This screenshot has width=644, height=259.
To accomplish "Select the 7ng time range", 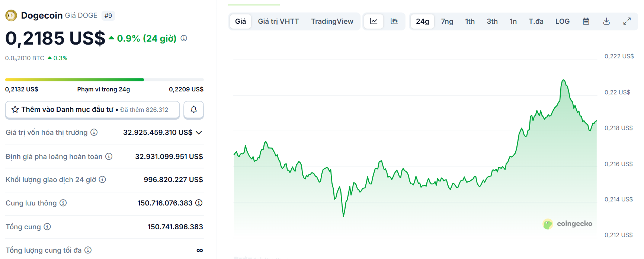I will point(447,21).
